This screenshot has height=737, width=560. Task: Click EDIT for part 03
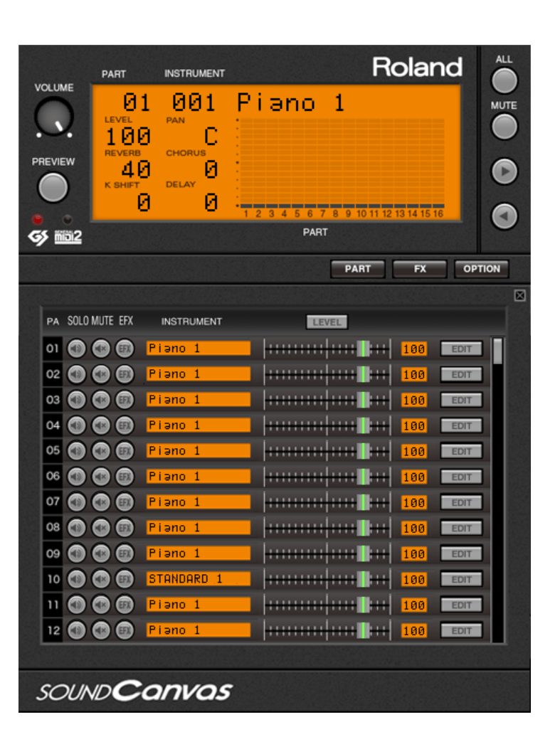(461, 400)
